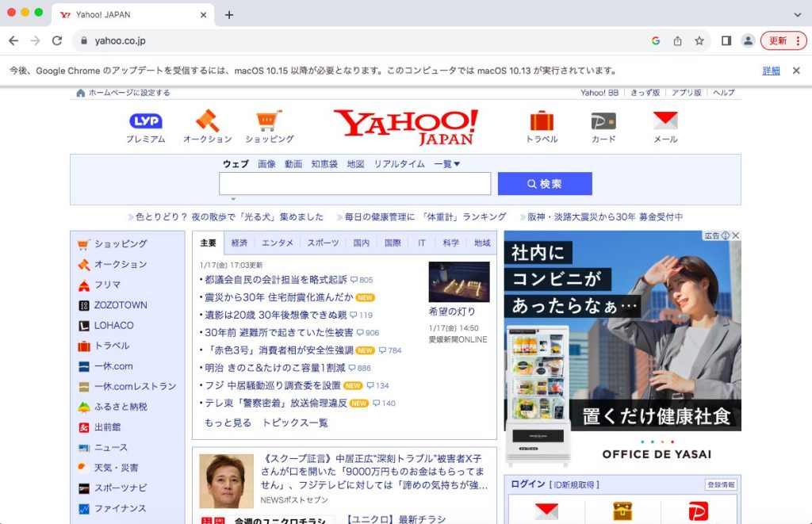Click the ad info icon
Viewport: 812px width, 524px height.
click(726, 235)
